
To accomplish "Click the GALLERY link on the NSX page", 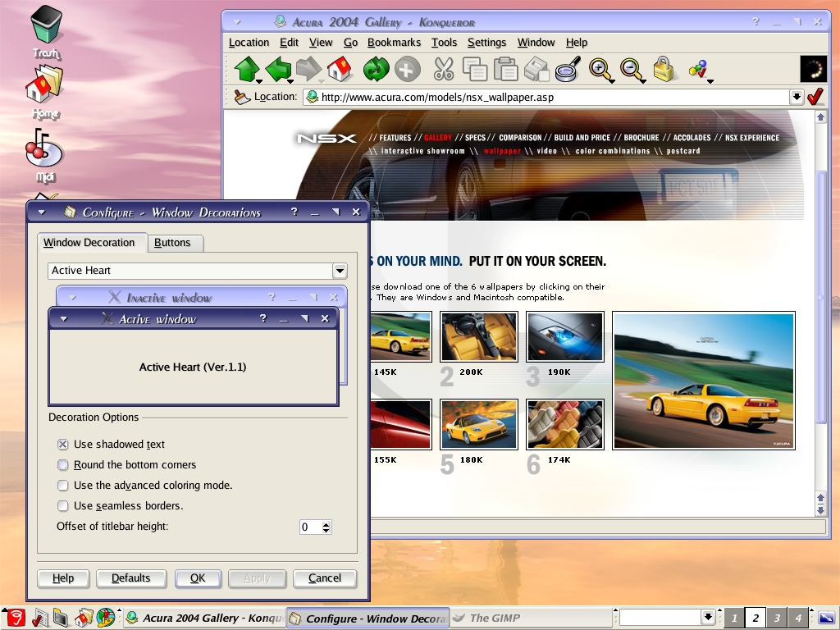I will click(x=438, y=138).
